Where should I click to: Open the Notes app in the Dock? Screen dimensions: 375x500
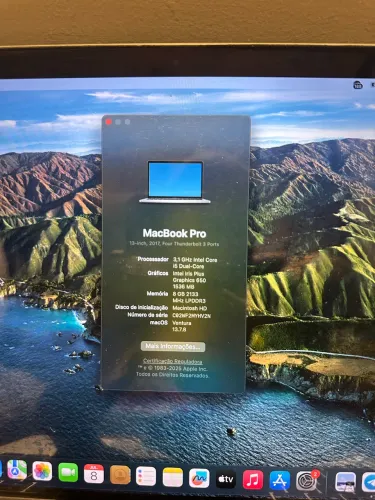173,477
